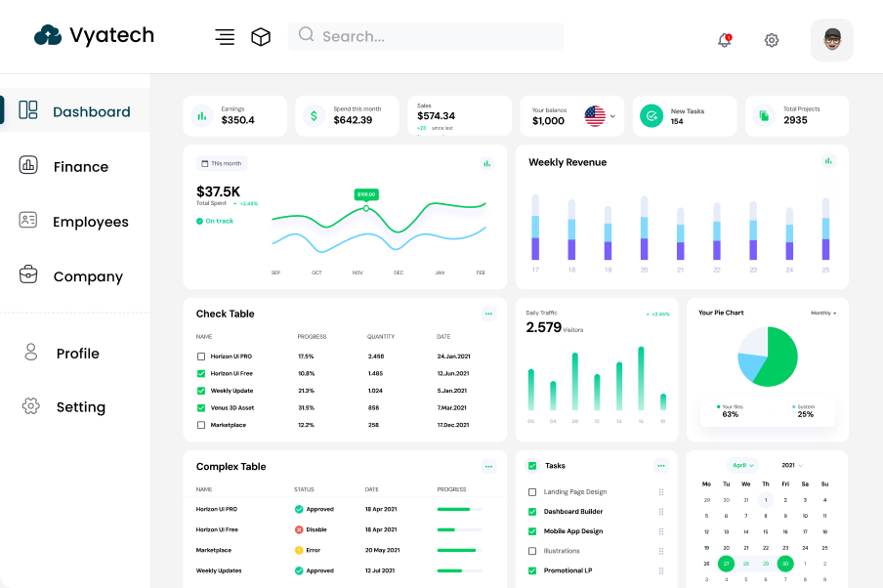Open the 2021 year dropdown
The height and width of the screenshot is (588, 883).
[x=792, y=465]
